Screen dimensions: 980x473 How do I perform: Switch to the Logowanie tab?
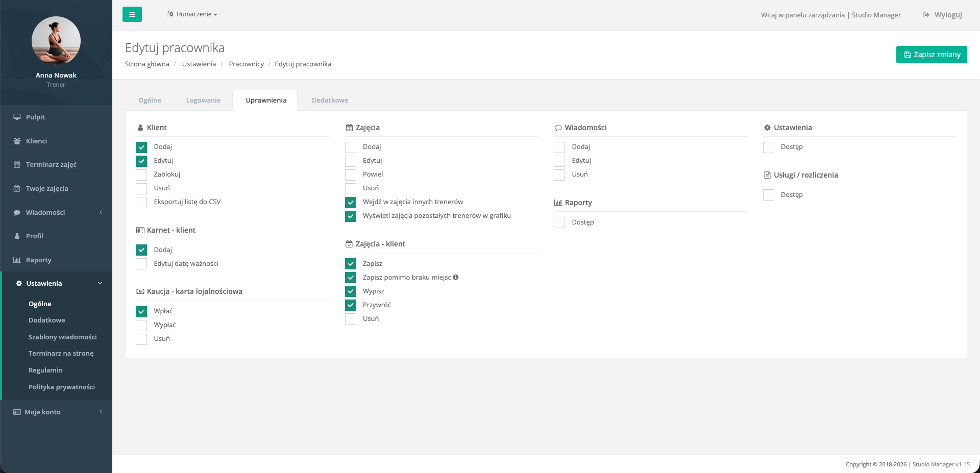point(203,101)
